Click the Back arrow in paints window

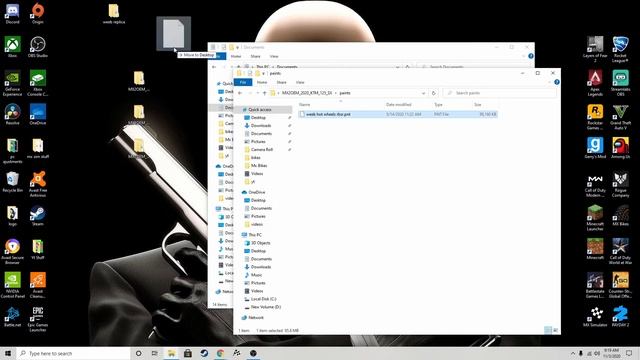tap(240, 93)
